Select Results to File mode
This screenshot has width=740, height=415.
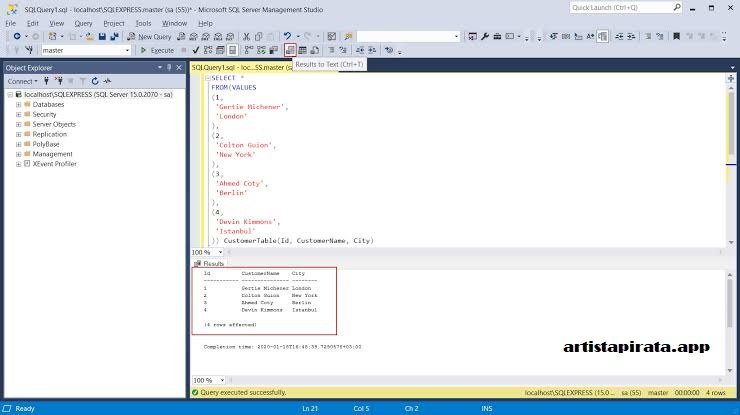(x=315, y=50)
